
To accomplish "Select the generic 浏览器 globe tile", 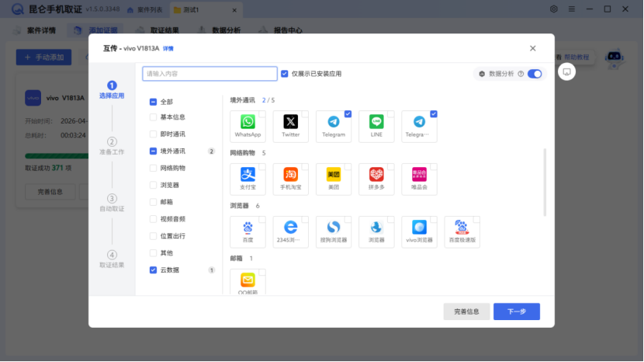I will coord(376,232).
